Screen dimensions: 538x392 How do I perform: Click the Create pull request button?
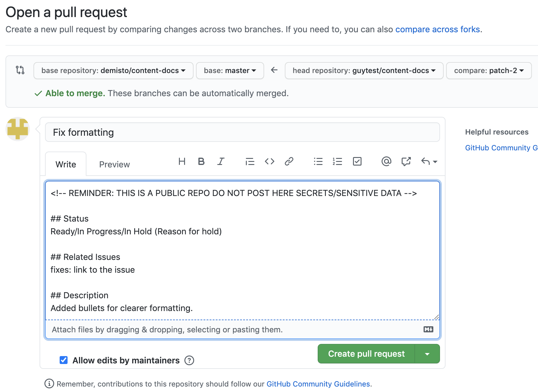coord(366,354)
